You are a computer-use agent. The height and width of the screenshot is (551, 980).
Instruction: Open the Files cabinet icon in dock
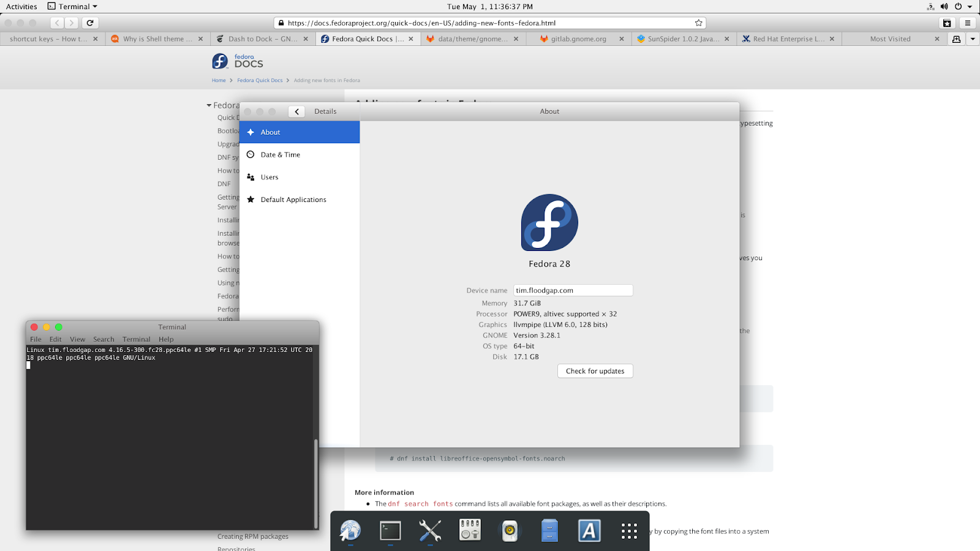point(549,531)
